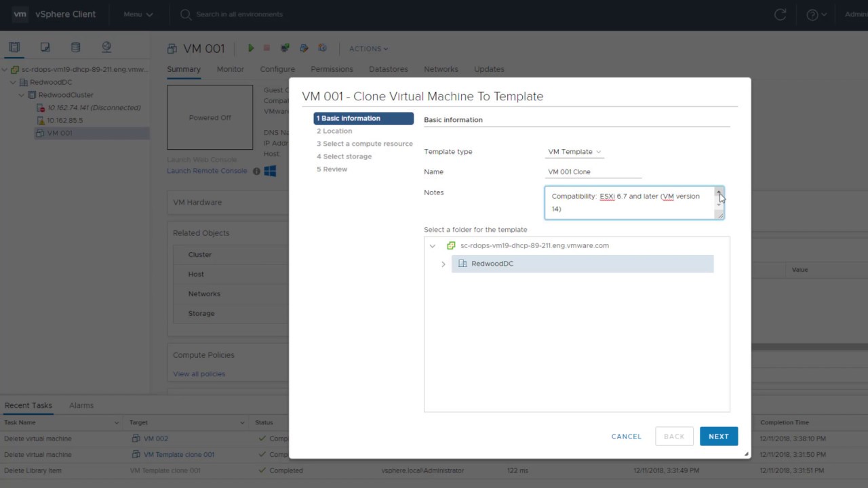868x488 pixels.
Task: Click the Search in all environments box
Action: [x=239, y=14]
